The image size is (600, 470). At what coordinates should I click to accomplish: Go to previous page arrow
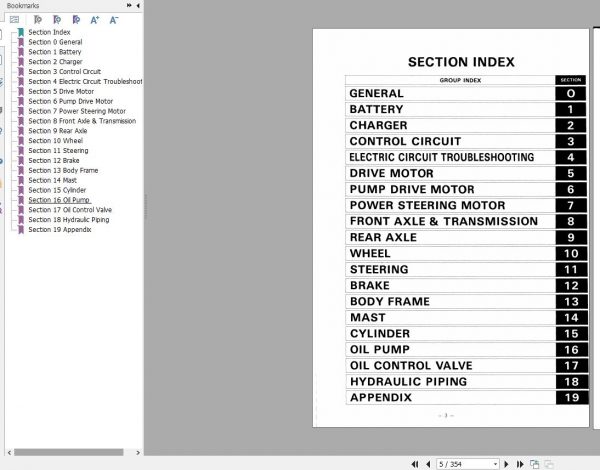point(428,464)
